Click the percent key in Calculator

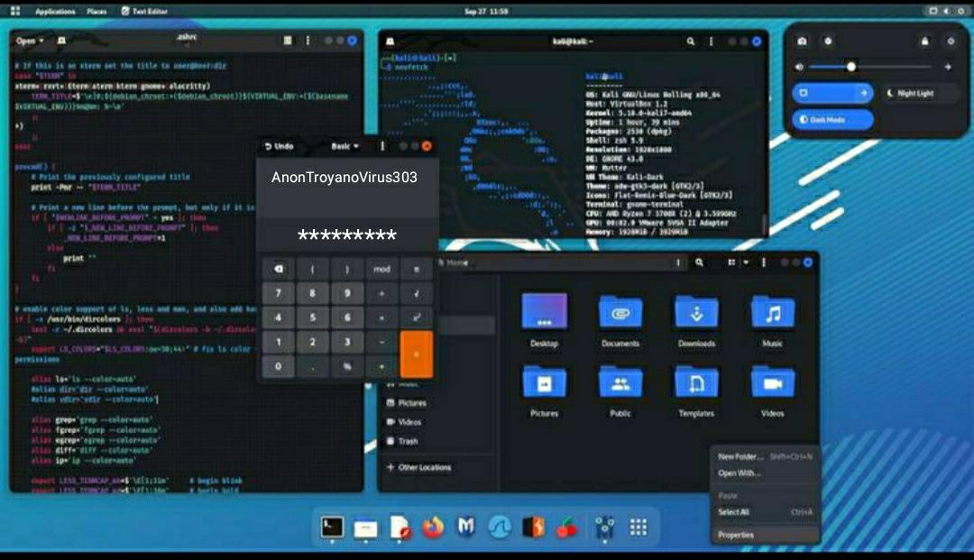[347, 366]
